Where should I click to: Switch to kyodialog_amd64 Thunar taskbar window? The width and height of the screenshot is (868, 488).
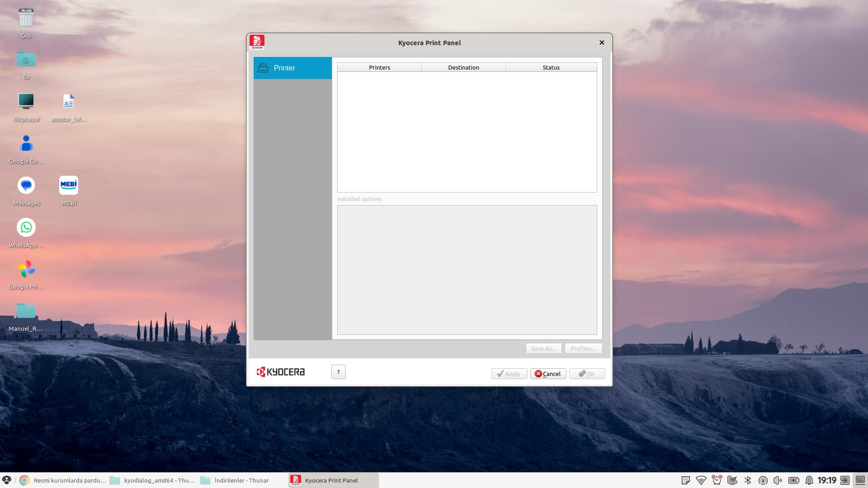pos(154,480)
